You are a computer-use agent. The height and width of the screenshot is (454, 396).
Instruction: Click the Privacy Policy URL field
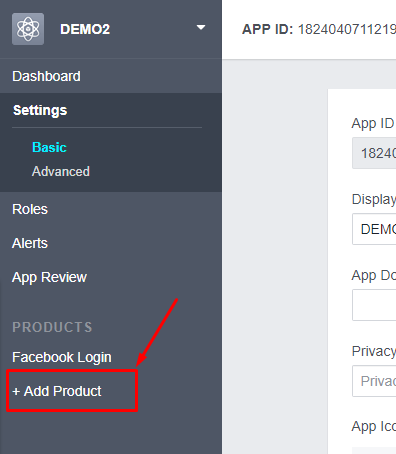click(374, 381)
